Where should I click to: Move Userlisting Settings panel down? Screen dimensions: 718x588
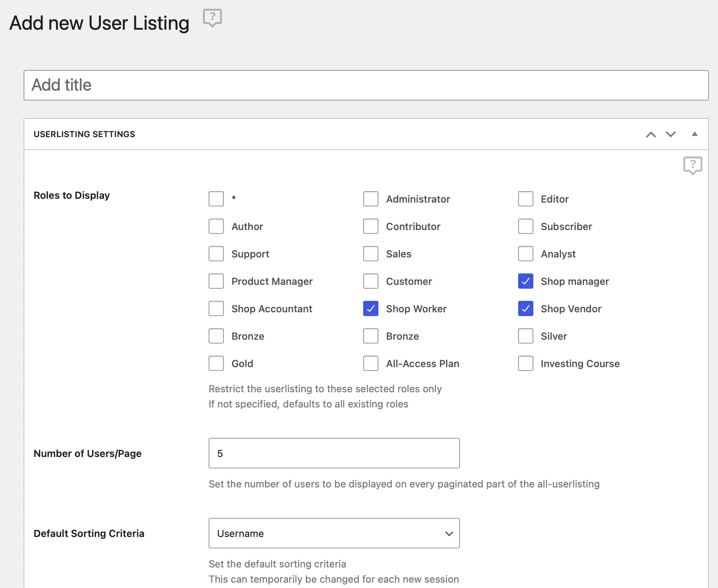point(671,134)
